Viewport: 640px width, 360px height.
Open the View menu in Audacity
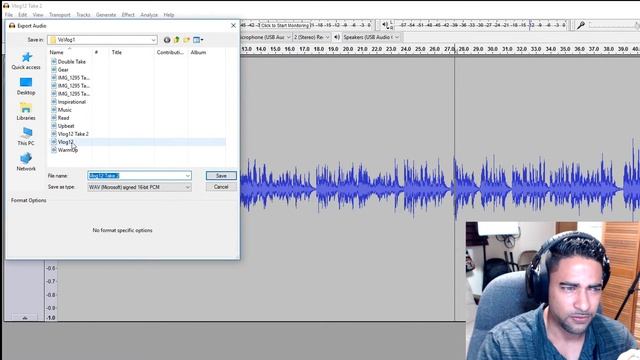(38, 15)
